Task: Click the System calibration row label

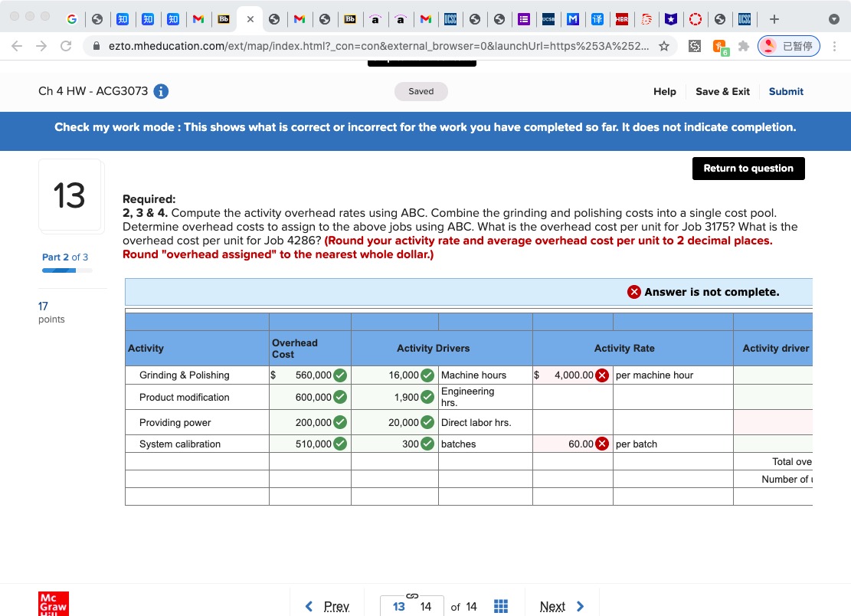Action: click(180, 444)
